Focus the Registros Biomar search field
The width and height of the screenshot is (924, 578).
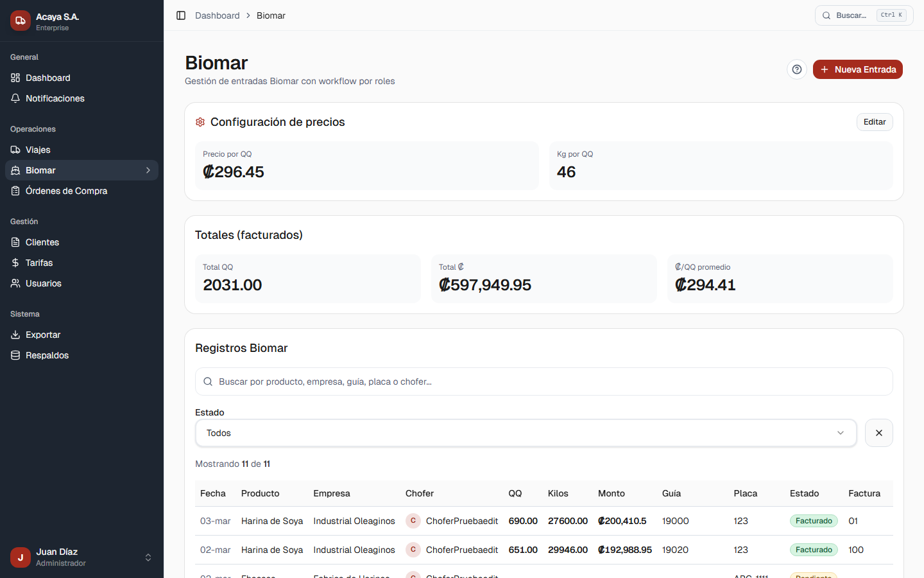pyautogui.click(x=543, y=381)
